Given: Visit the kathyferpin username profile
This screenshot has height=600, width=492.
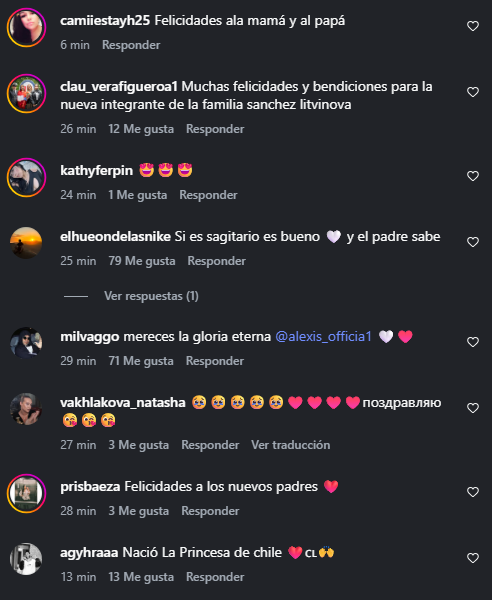Looking at the screenshot, I should [x=96, y=171].
